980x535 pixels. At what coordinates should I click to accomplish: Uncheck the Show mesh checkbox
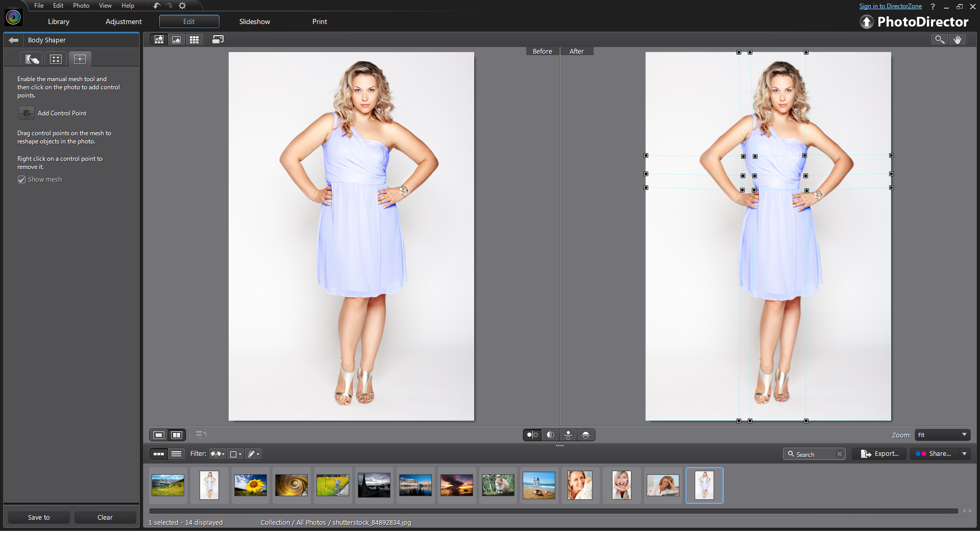[x=22, y=180]
